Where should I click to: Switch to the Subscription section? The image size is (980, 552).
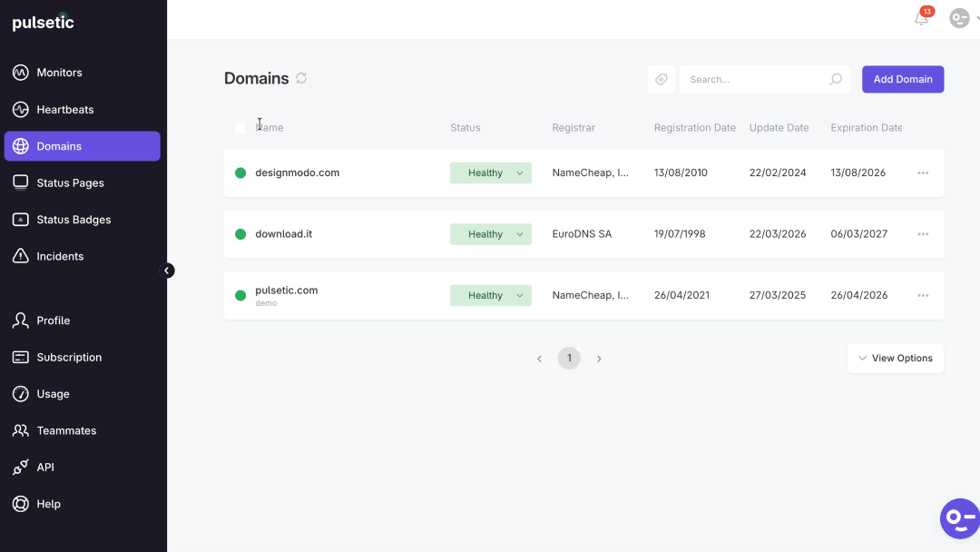click(x=20, y=357)
